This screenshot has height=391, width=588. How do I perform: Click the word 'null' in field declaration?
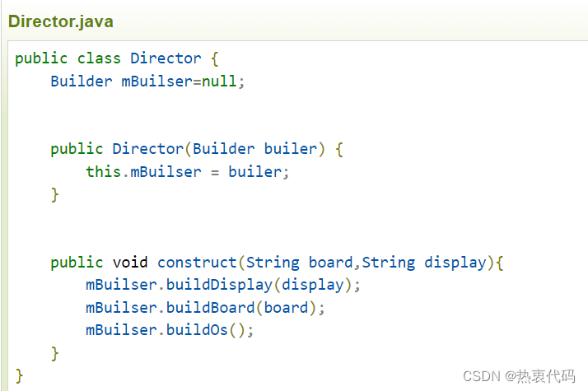(x=219, y=81)
